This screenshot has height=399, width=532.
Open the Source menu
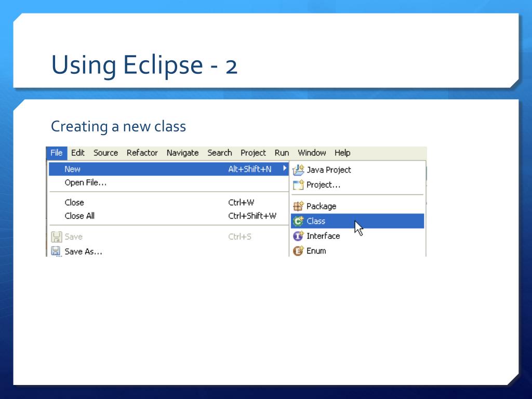point(105,153)
